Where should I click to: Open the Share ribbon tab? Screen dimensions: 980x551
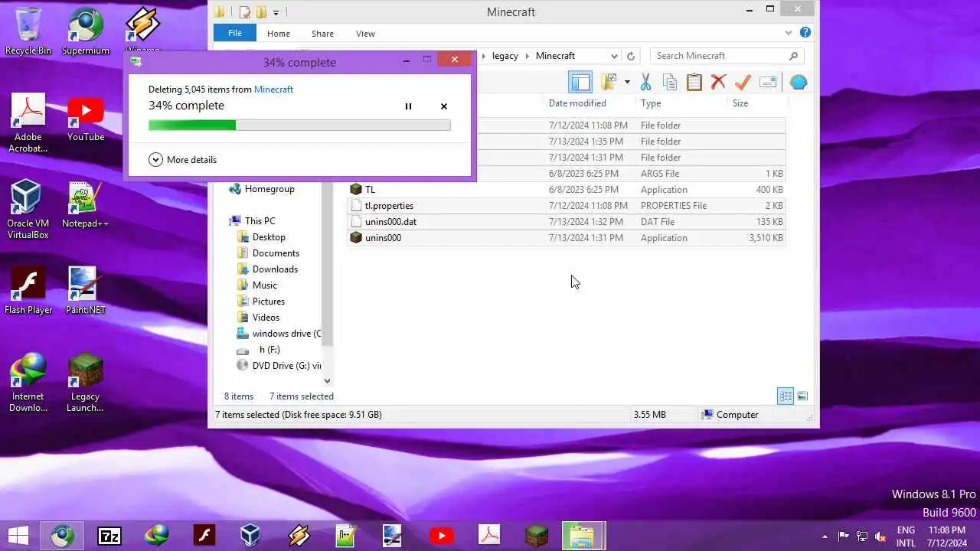[x=322, y=34]
